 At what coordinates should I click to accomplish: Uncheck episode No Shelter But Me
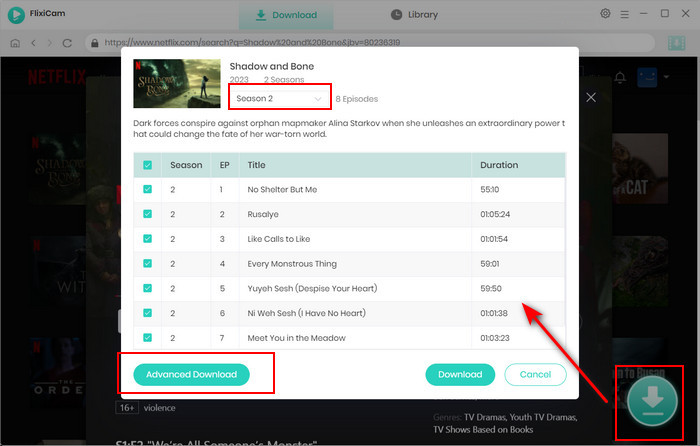click(x=147, y=189)
